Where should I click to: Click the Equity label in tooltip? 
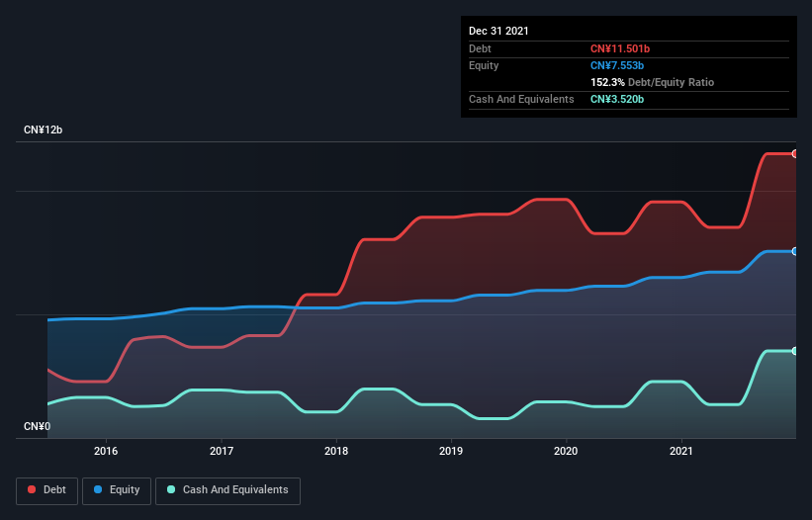click(484, 65)
